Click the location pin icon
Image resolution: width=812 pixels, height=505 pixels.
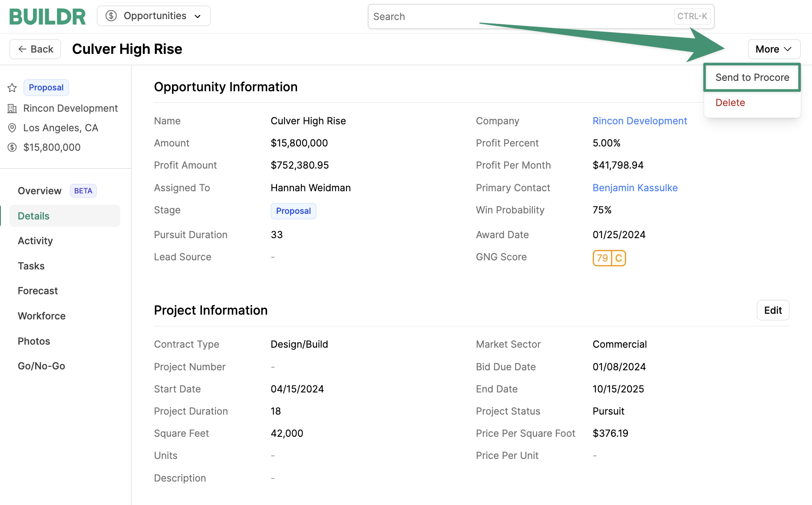pyautogui.click(x=12, y=128)
